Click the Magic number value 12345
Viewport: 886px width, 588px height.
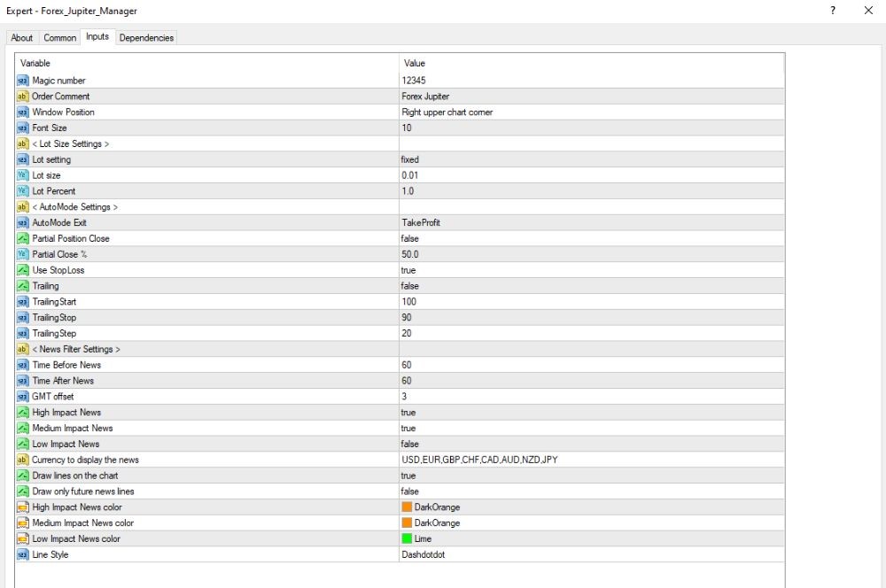(x=414, y=81)
